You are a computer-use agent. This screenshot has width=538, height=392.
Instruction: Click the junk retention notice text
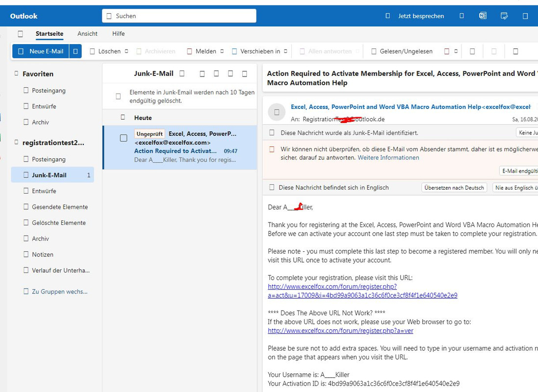[x=192, y=97]
